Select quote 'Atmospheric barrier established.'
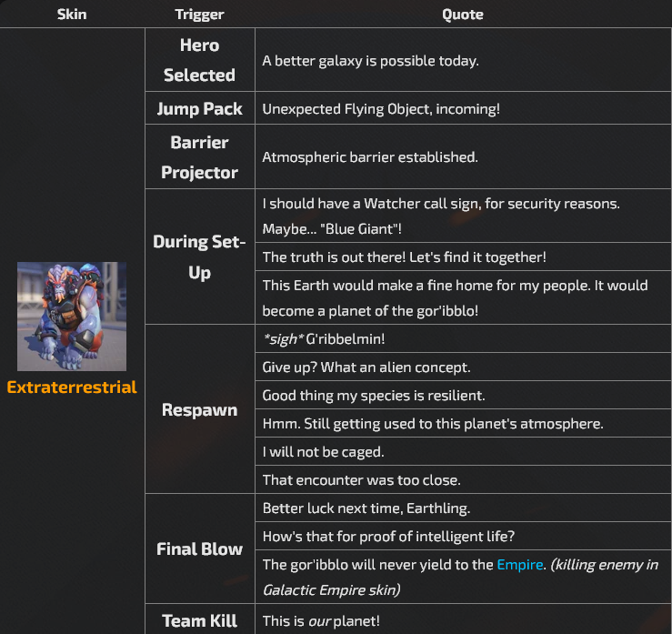 click(370, 157)
